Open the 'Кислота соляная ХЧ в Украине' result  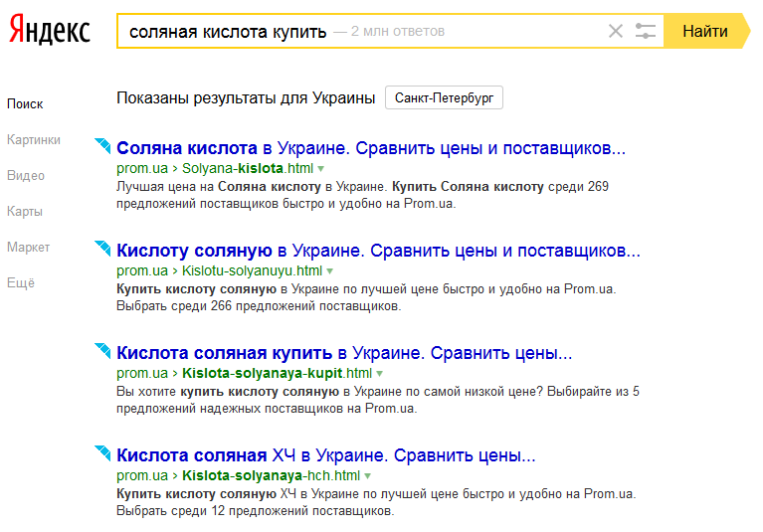pos(326,455)
